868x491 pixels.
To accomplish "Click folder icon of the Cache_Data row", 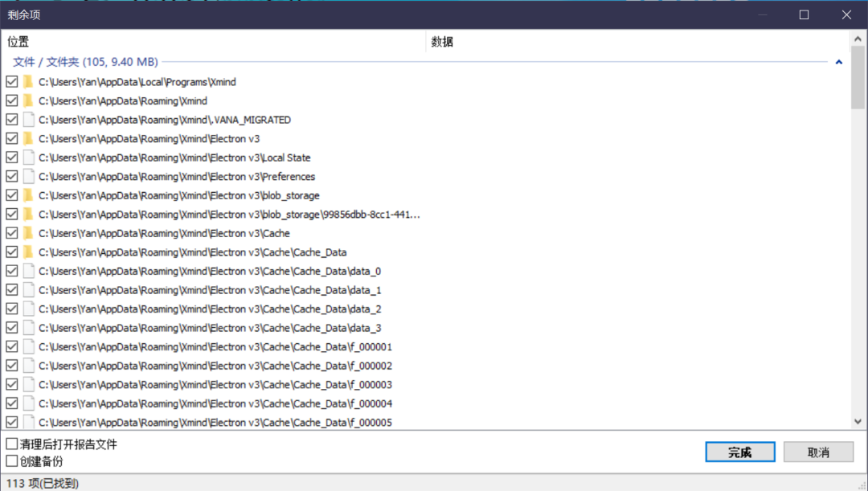I will click(x=28, y=252).
